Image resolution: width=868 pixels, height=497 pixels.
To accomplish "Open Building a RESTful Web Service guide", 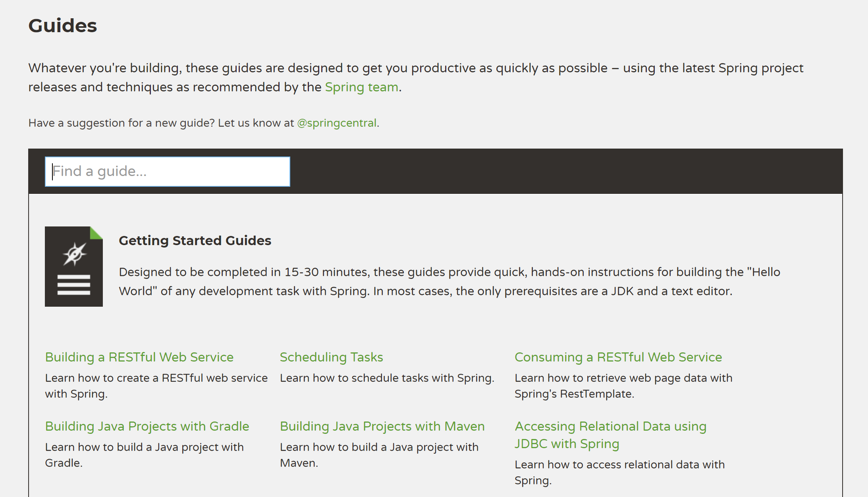I will tap(139, 357).
